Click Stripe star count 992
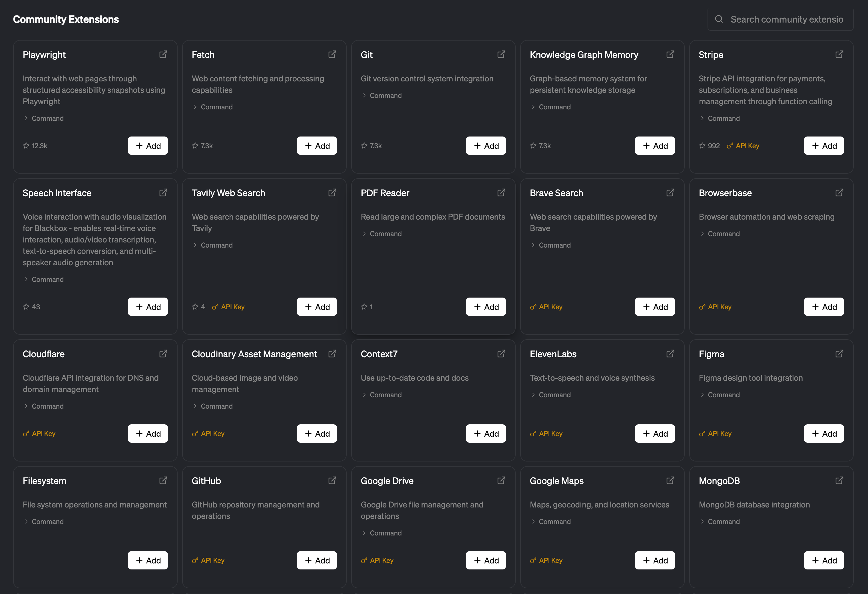Viewport: 868px width, 594px height. tap(709, 146)
